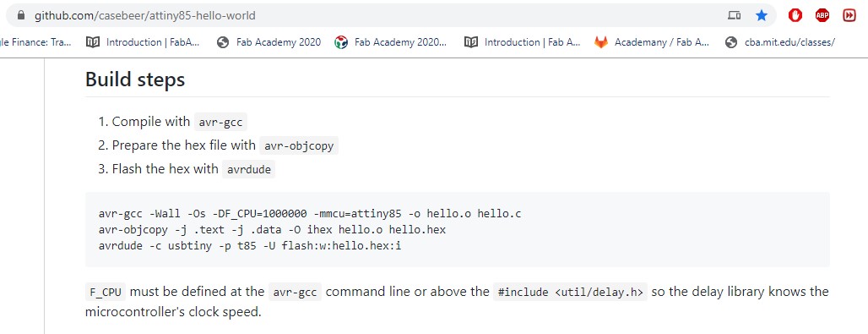Click the red fast-forward extension icon
Viewport: 868px width, 334px height.
click(x=849, y=15)
